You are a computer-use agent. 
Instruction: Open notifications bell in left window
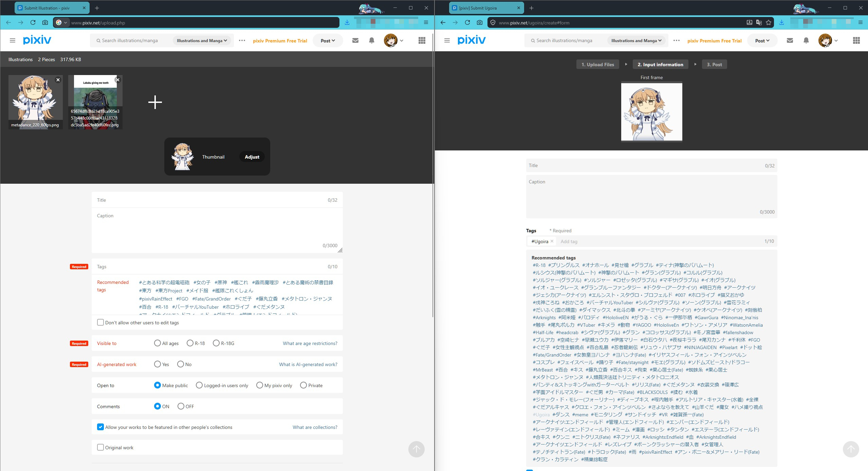pos(372,40)
